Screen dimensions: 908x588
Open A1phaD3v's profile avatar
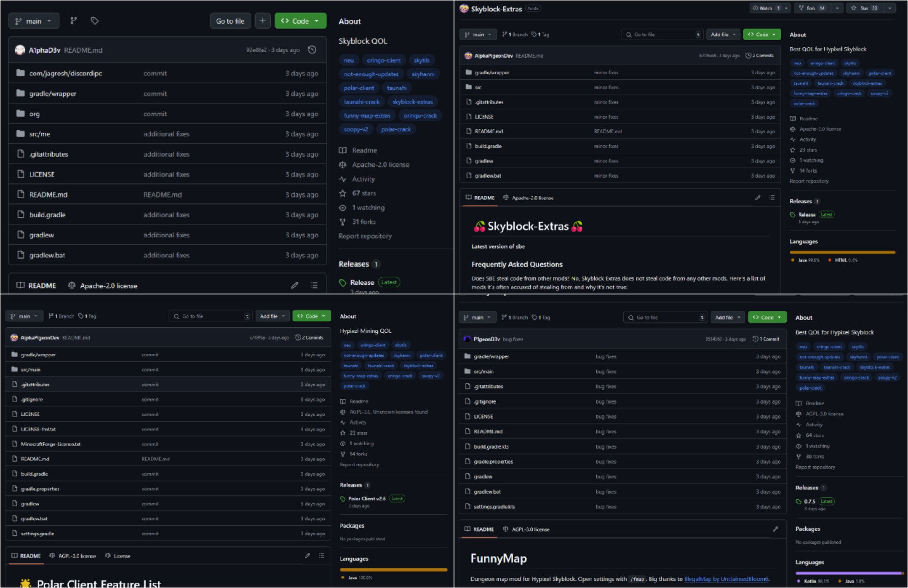(19, 50)
